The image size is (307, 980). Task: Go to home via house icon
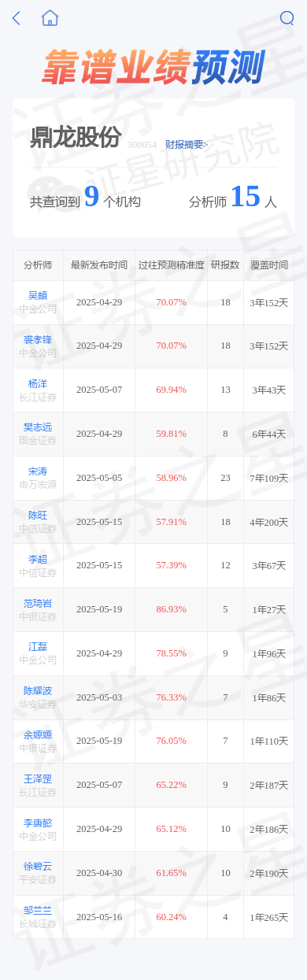[x=50, y=17]
